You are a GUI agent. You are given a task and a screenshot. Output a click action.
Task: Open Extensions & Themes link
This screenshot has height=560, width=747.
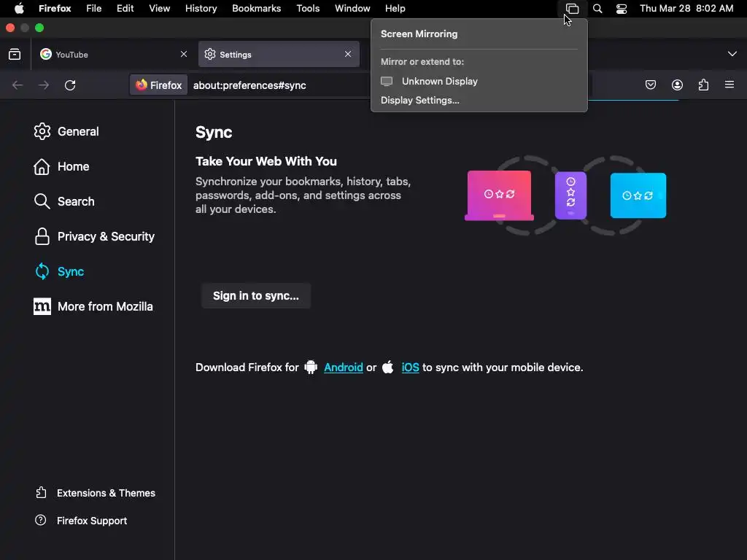96,493
